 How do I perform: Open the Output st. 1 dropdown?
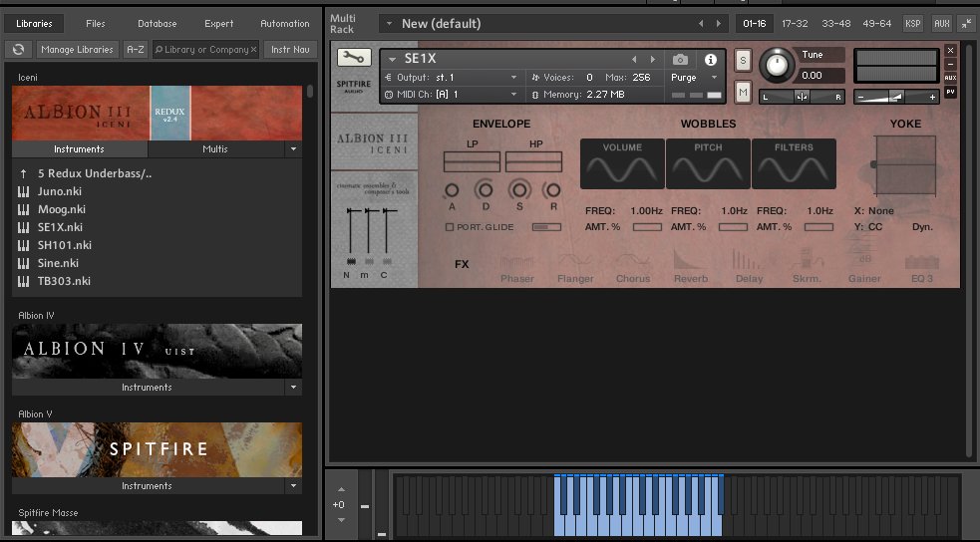click(x=513, y=78)
